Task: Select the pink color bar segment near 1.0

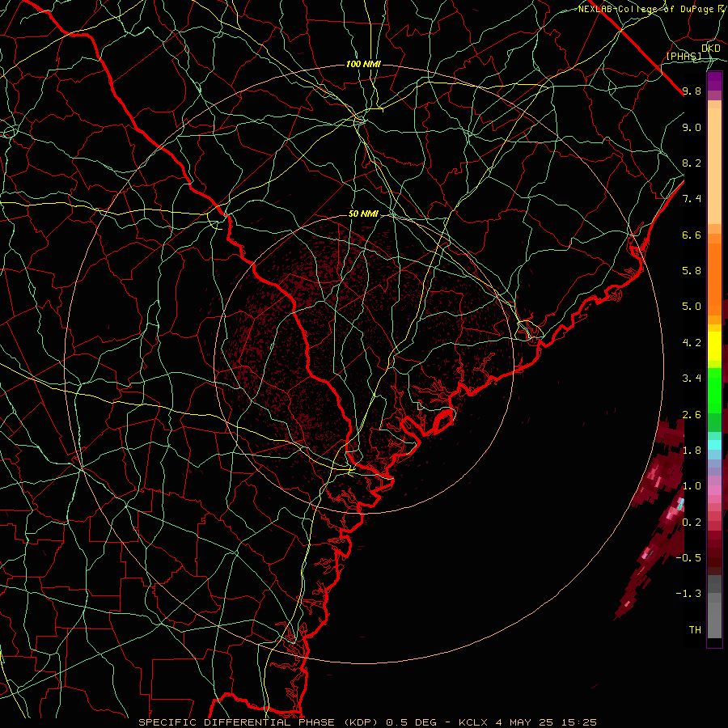Action: pyautogui.click(x=714, y=490)
